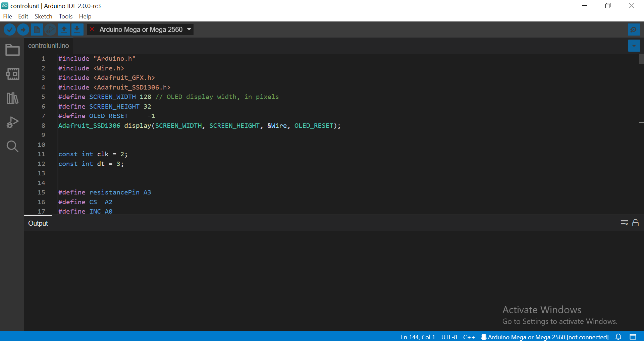
Task: Toggle autoscroll lock in the Output panel
Action: coord(636,223)
